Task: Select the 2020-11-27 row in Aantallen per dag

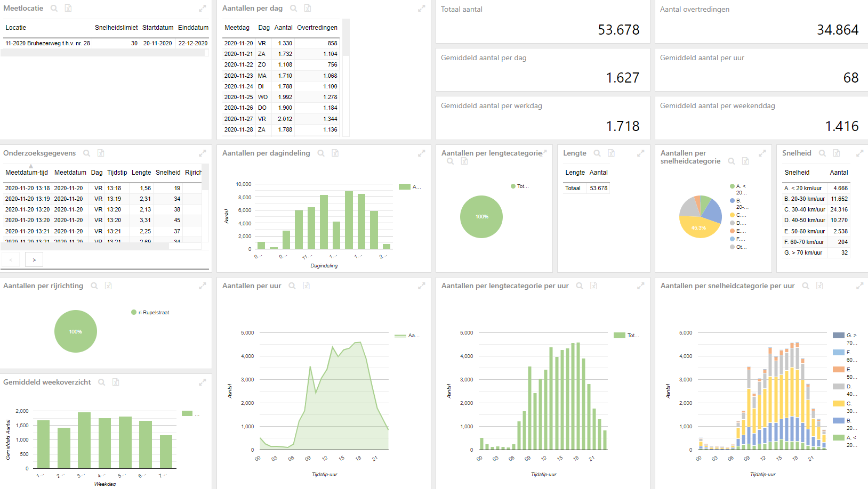Action: tap(281, 119)
